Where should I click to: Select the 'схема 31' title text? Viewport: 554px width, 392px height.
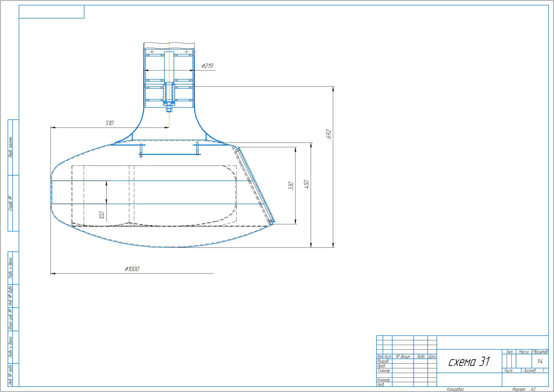469,362
